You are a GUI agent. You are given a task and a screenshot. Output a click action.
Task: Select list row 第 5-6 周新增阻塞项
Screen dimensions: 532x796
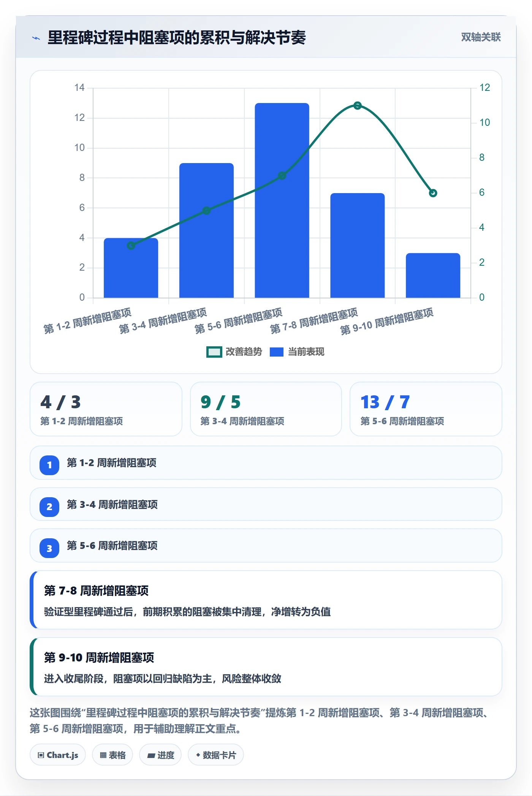[266, 545]
